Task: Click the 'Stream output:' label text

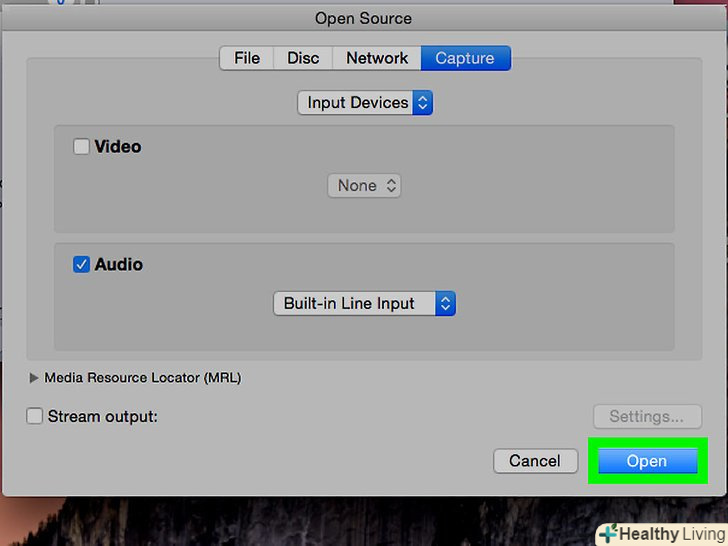Action: (103, 416)
